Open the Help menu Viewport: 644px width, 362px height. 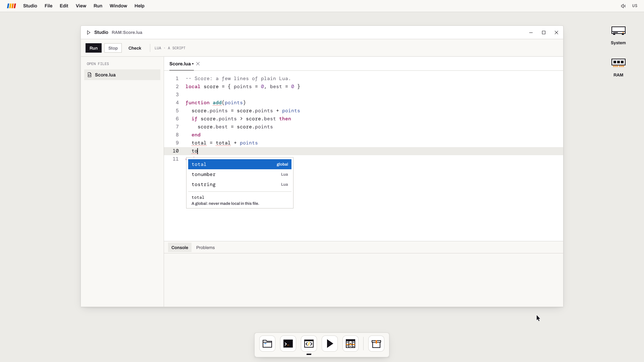coord(140,6)
